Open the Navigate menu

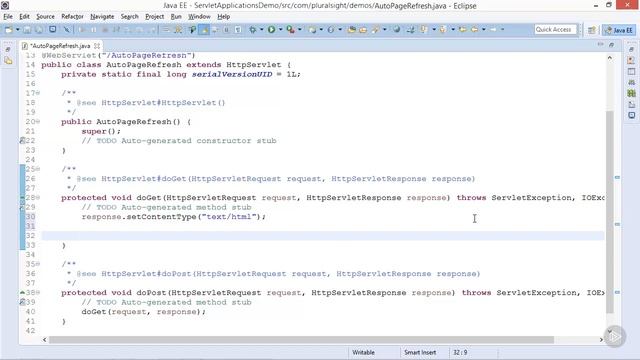[102, 16]
